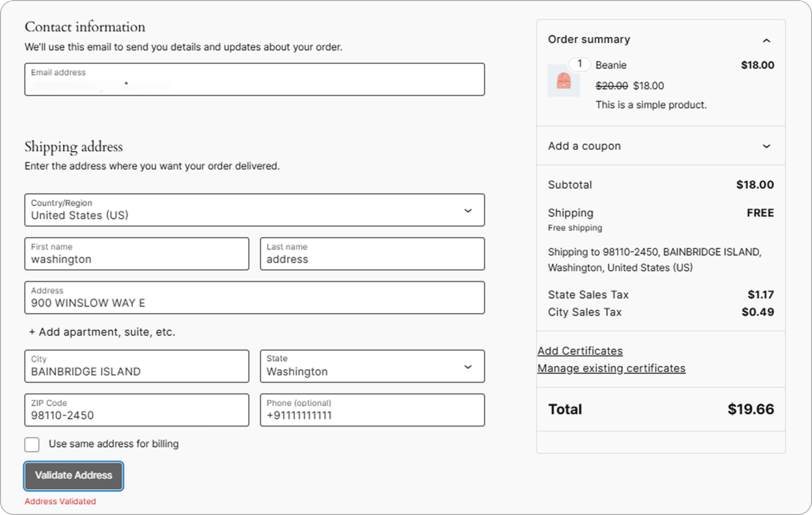Open the Manage existing certificates link
Viewport: 812px width, 515px height.
(611, 368)
